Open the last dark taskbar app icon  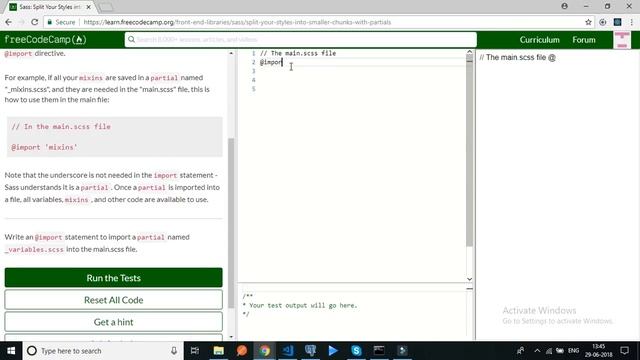tap(402, 351)
